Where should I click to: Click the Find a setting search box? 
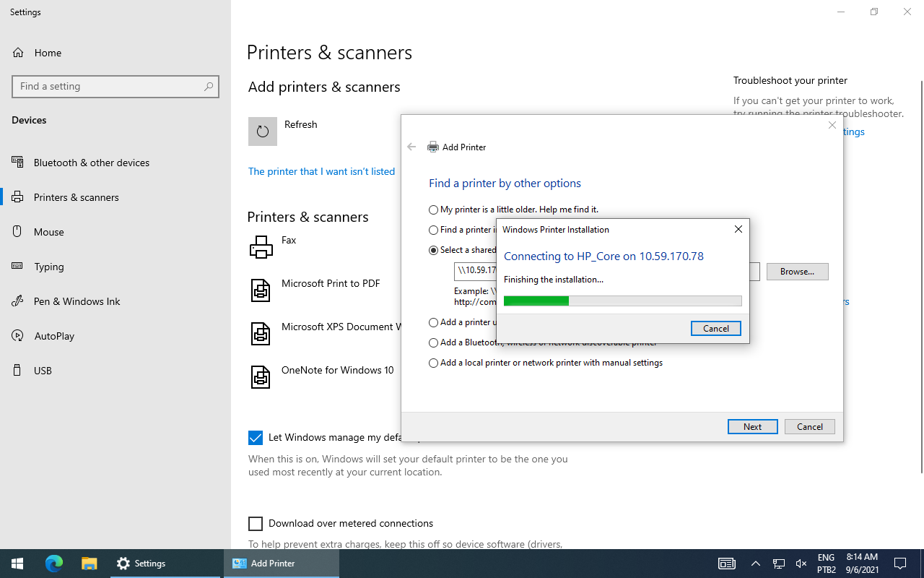(115, 86)
